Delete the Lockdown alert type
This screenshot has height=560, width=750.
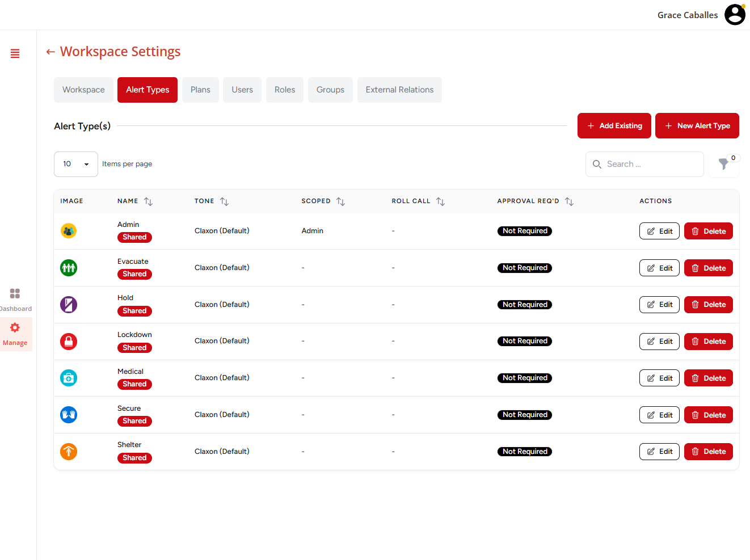pyautogui.click(x=709, y=342)
